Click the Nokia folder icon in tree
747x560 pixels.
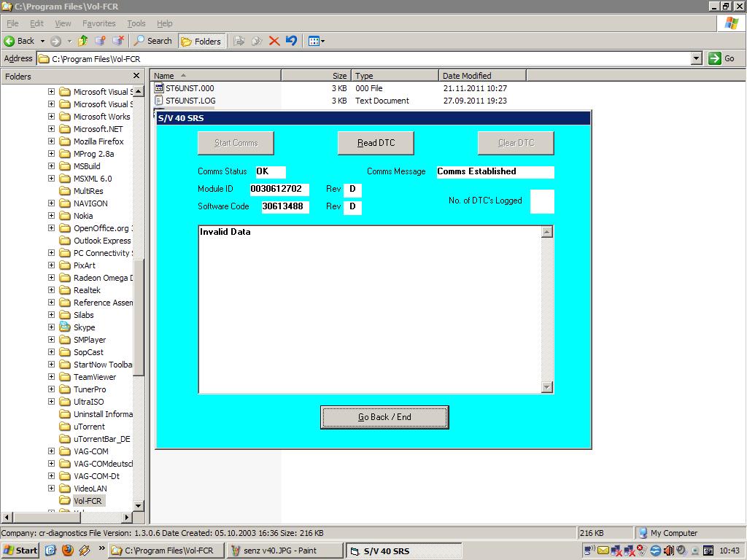(x=65, y=216)
